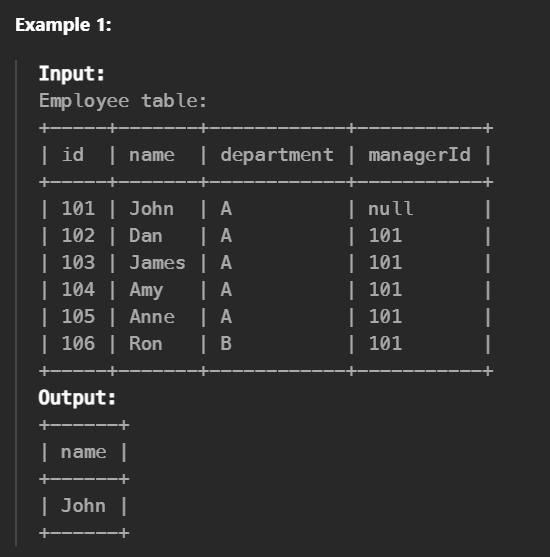Click the 'name' header in the output table
The height and width of the screenshot is (557, 550).
pos(83,452)
